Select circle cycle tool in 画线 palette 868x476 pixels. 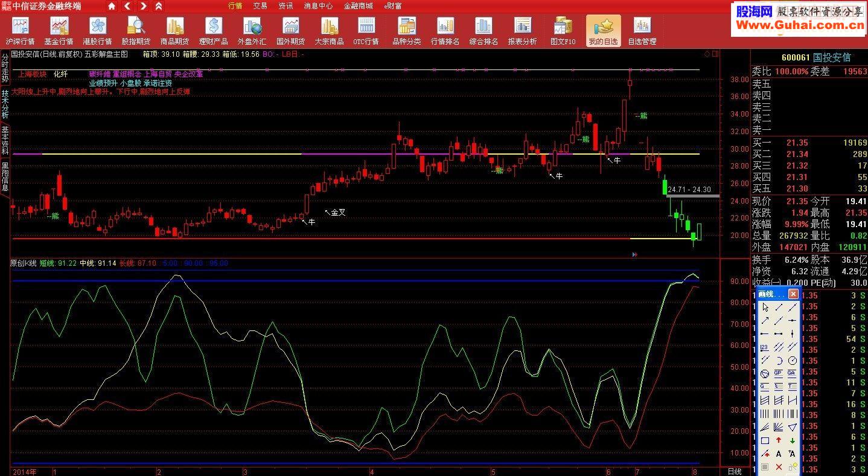point(792,359)
